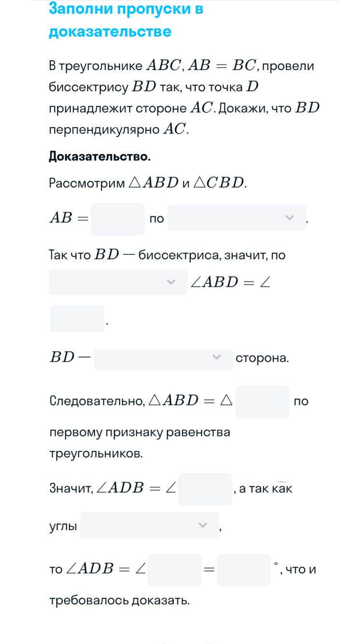Open the BD — side type dropdown
Image resolution: width=362 pixels, height=644 pixels.
(163, 358)
